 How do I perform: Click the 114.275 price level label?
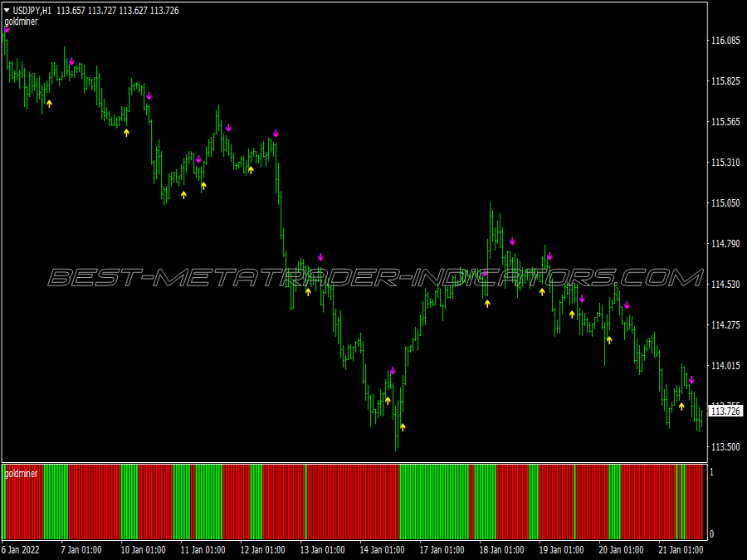725,324
